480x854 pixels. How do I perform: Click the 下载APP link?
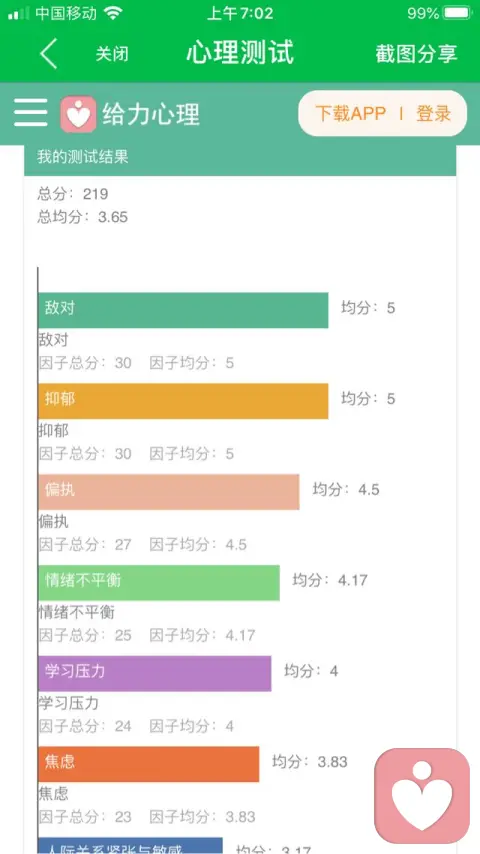350,113
